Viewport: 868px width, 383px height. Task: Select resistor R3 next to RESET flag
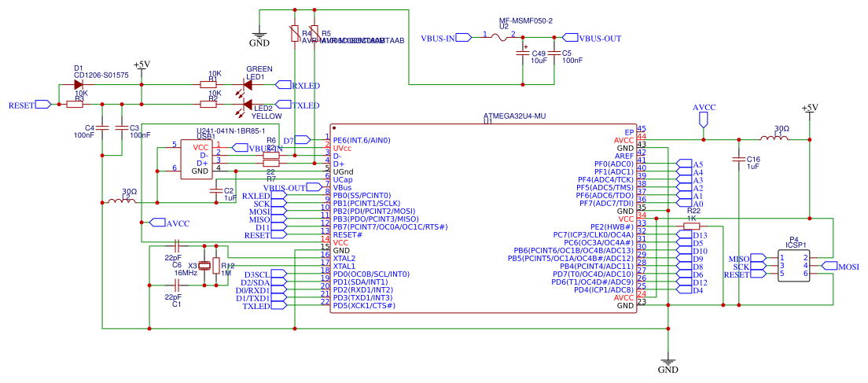point(75,104)
